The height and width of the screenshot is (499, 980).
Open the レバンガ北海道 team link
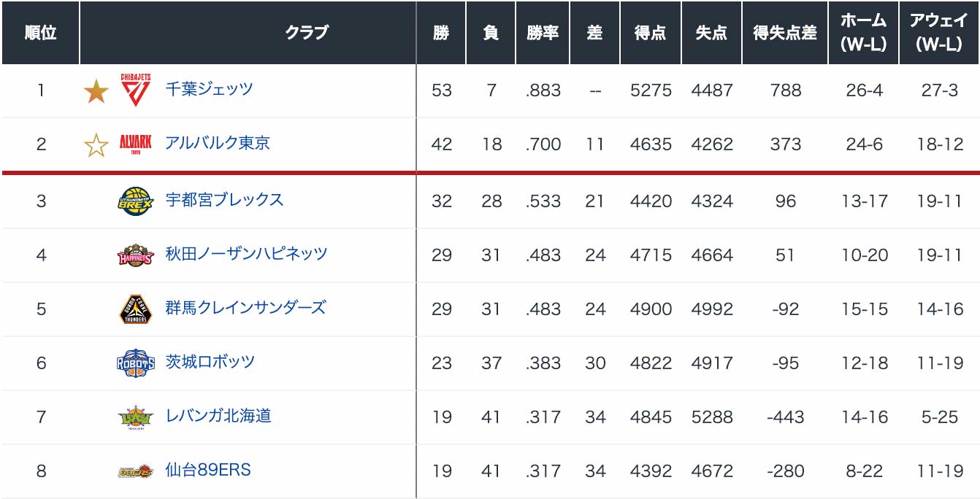pyautogui.click(x=218, y=416)
